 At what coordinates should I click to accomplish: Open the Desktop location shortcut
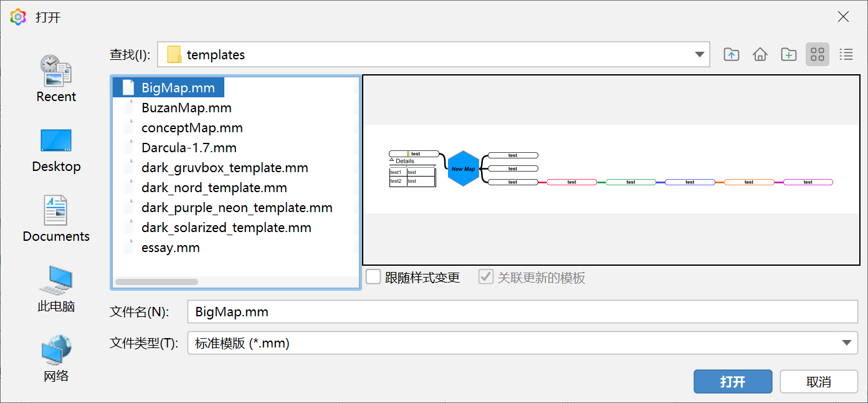tap(56, 150)
